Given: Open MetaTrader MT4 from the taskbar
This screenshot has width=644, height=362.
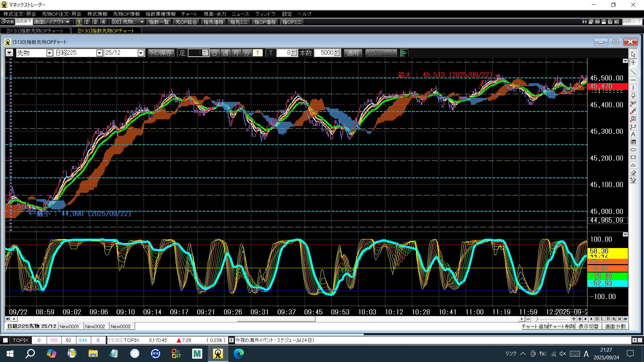Looking at the screenshot, I should 155,353.
